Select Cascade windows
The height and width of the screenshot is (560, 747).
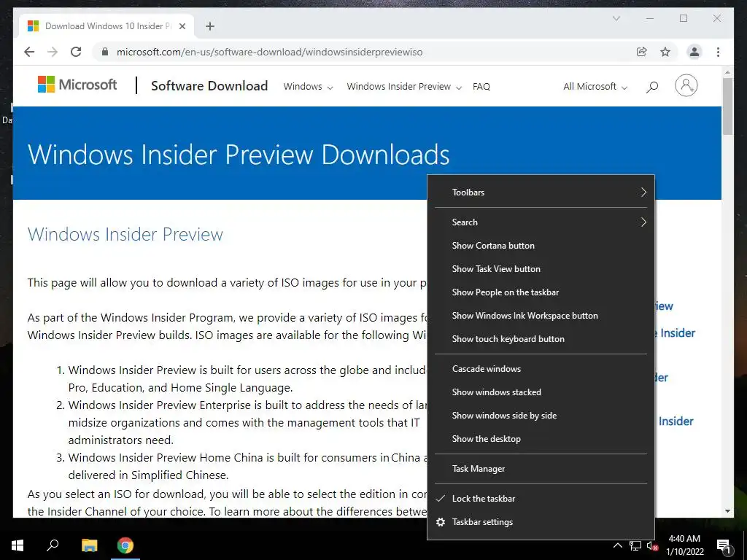tap(541, 369)
